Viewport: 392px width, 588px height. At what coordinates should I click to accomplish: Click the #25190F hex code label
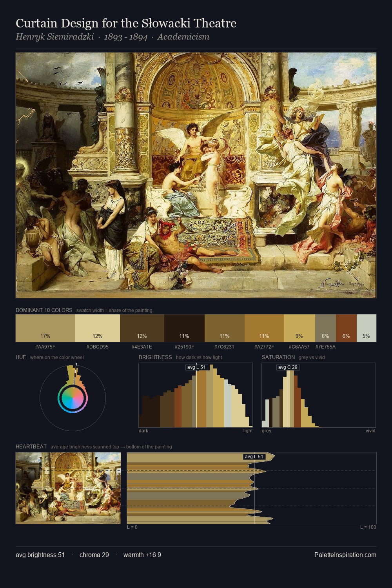(x=184, y=347)
